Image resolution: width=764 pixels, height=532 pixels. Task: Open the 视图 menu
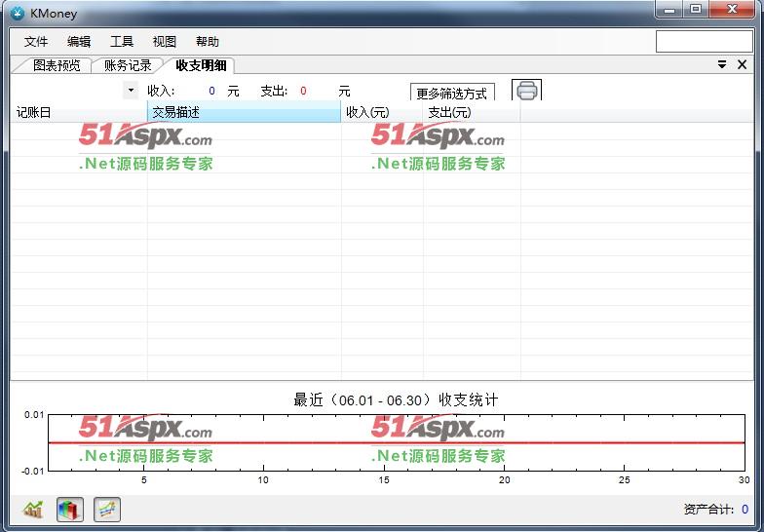(164, 42)
